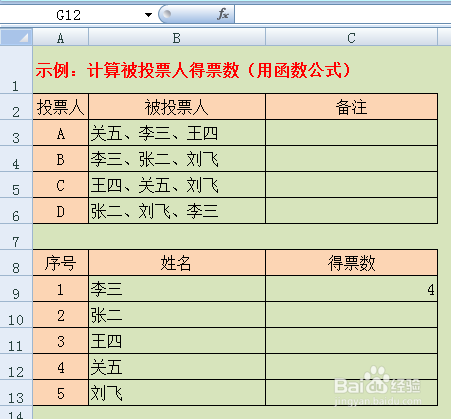Viewport: 451px width, 419px height.
Task: Select row 10 header
Action: click(16, 315)
